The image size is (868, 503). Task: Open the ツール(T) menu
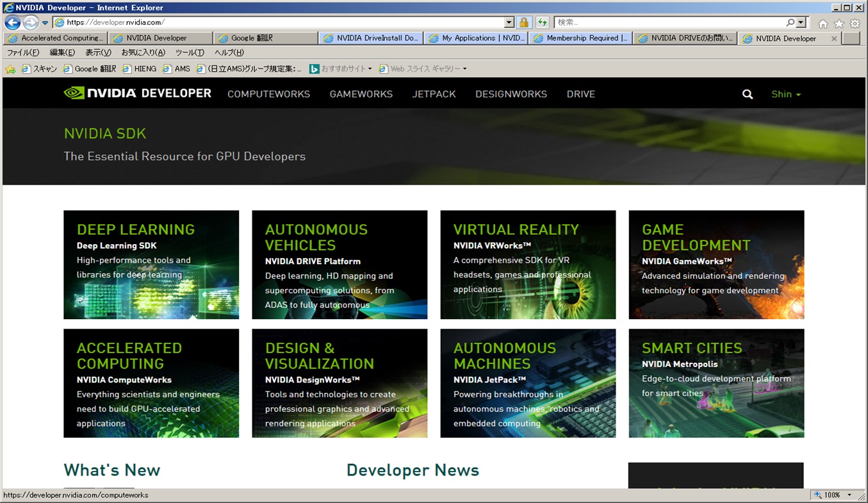click(x=190, y=53)
